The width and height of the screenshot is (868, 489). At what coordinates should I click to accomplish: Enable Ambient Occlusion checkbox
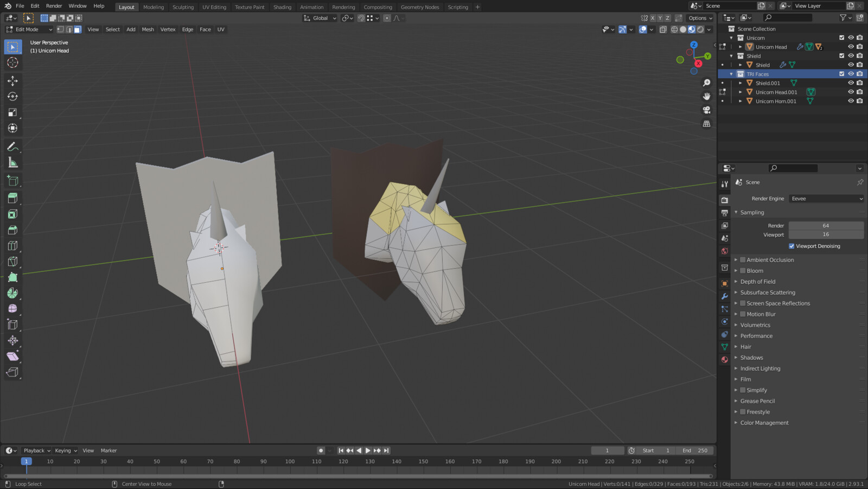coord(743,260)
